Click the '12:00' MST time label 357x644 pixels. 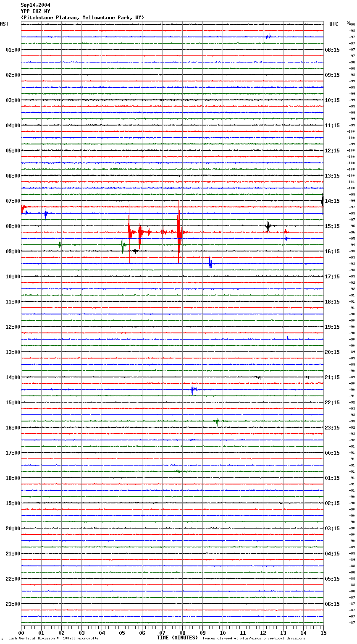(x=13, y=327)
